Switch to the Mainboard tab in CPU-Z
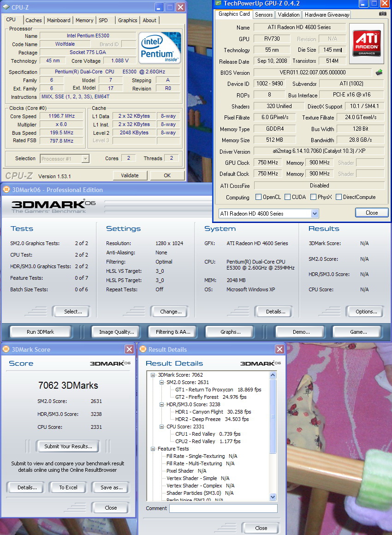 (x=59, y=20)
